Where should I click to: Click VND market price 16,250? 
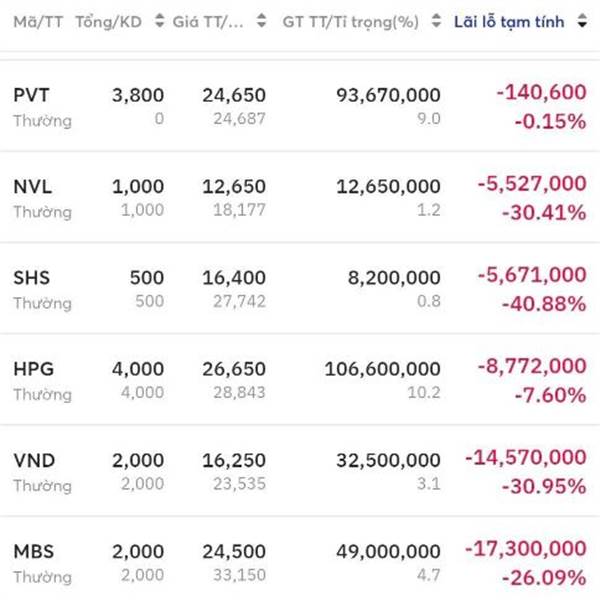[x=234, y=460]
